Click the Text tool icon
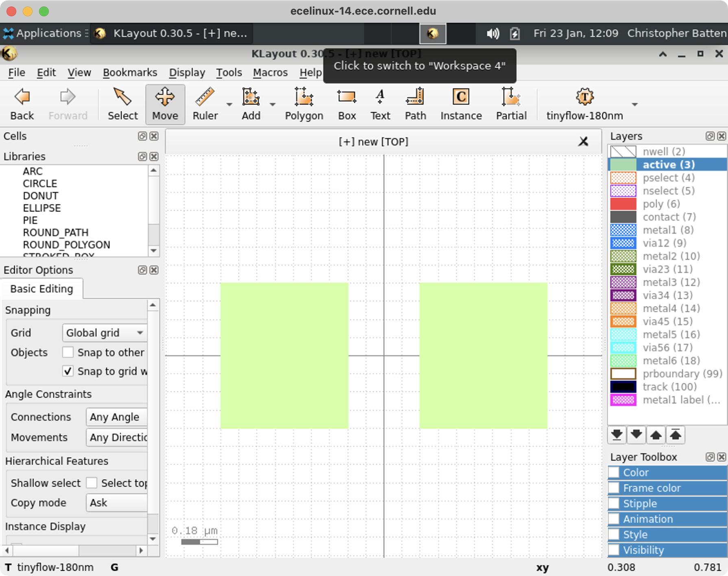Viewport: 728px width, 576px height. (380, 104)
